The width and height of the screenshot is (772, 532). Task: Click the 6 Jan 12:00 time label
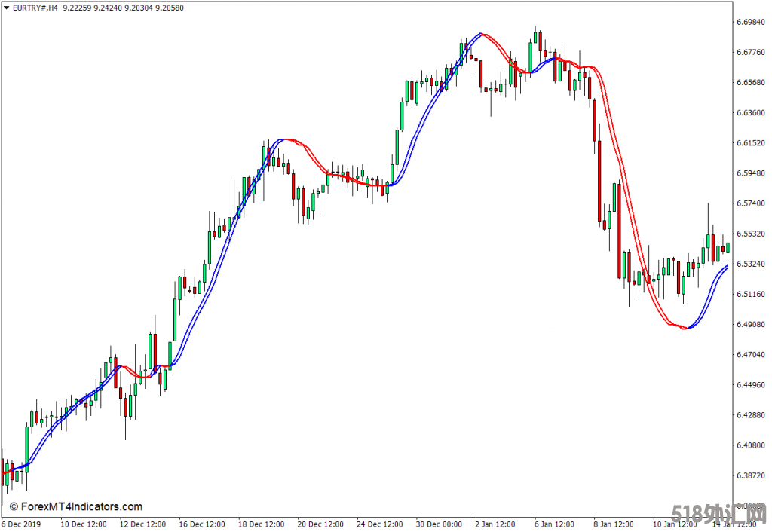point(554,524)
